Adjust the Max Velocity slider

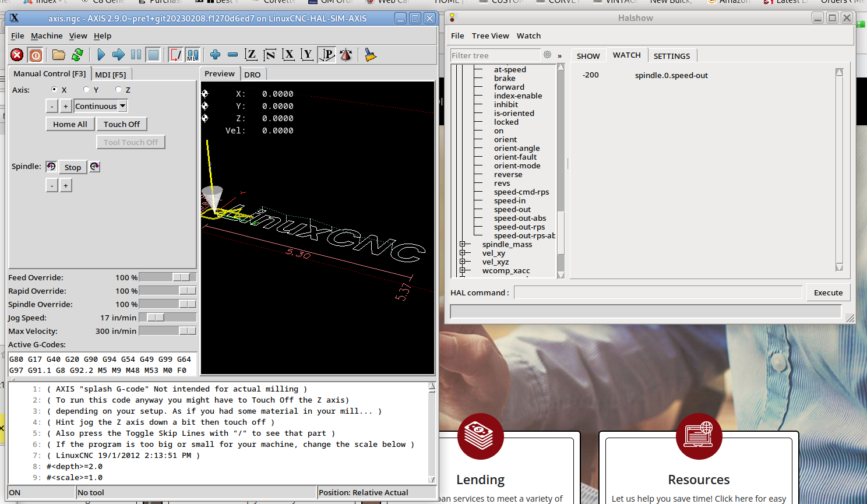[x=168, y=331]
